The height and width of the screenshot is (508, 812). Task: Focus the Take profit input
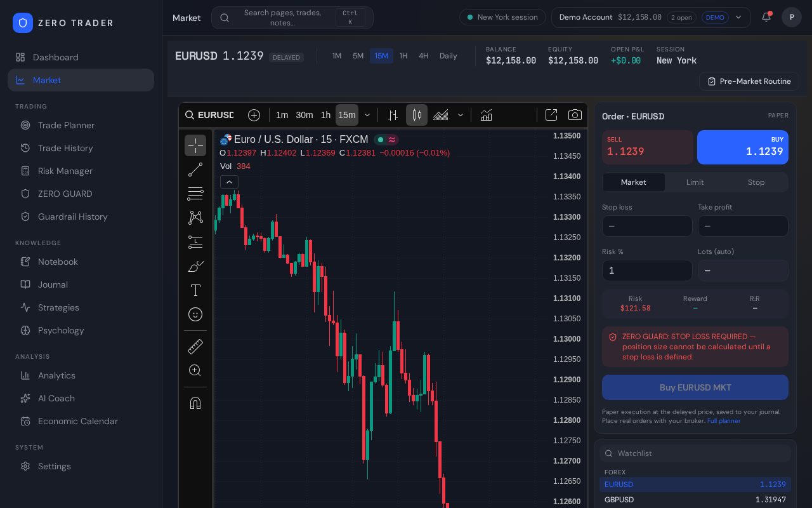pyautogui.click(x=743, y=226)
